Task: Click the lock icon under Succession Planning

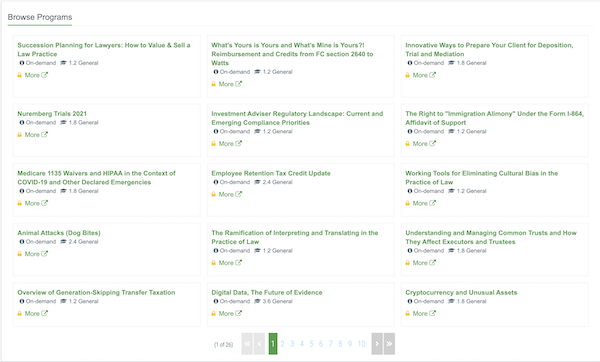Action: point(20,75)
